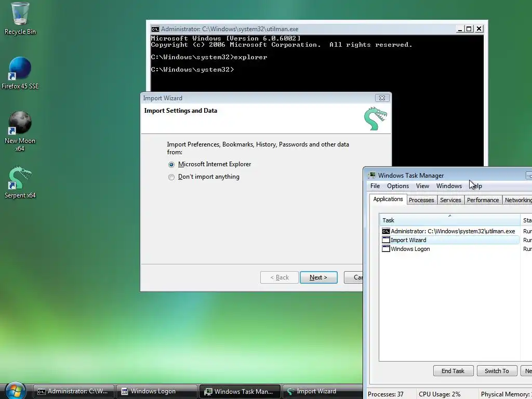Open the Options menu in Task Manager
Screen dimensions: 532x399
[x=397, y=186]
